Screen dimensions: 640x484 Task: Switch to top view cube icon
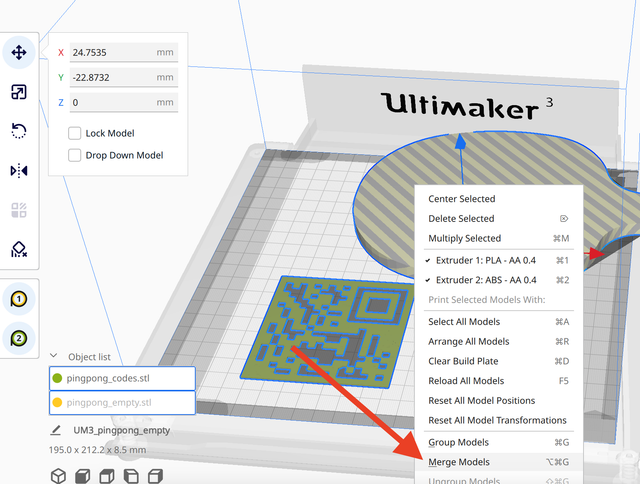pyautogui.click(x=107, y=475)
